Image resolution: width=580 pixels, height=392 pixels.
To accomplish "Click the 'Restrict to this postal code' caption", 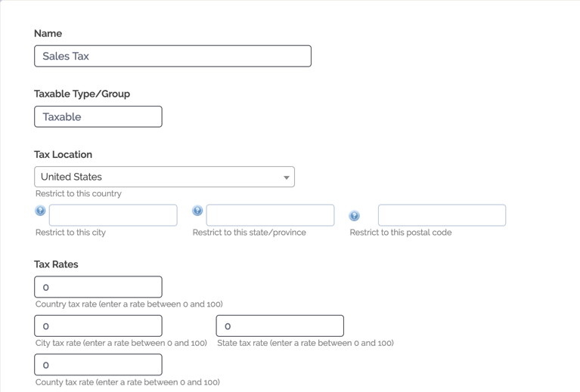I will tap(401, 233).
